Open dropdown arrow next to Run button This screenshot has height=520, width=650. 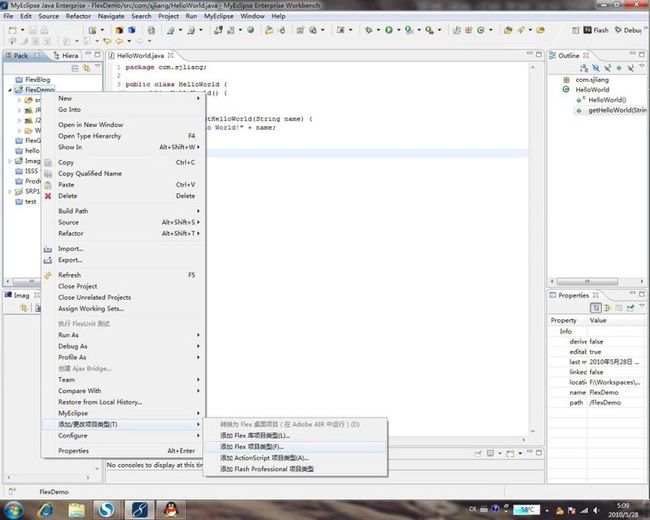[x=398, y=30]
